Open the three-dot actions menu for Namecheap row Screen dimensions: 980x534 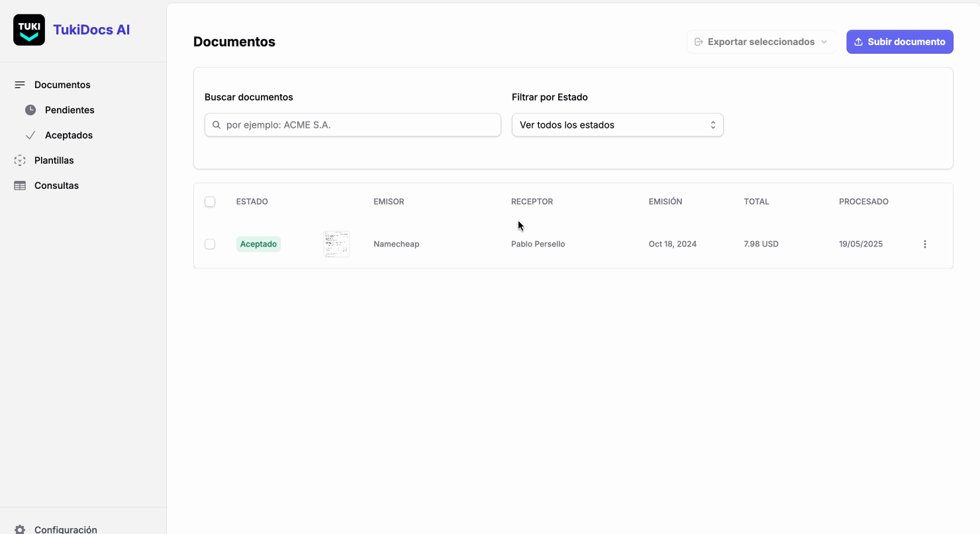tap(925, 244)
